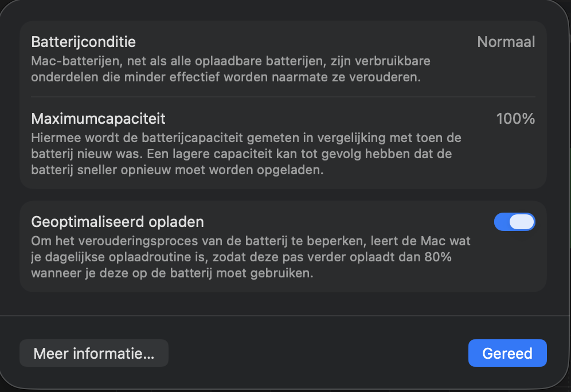571x392 pixels.
Task: Click the text starting with Hiermee wordt de batterijcapaciteit
Action: point(246,154)
